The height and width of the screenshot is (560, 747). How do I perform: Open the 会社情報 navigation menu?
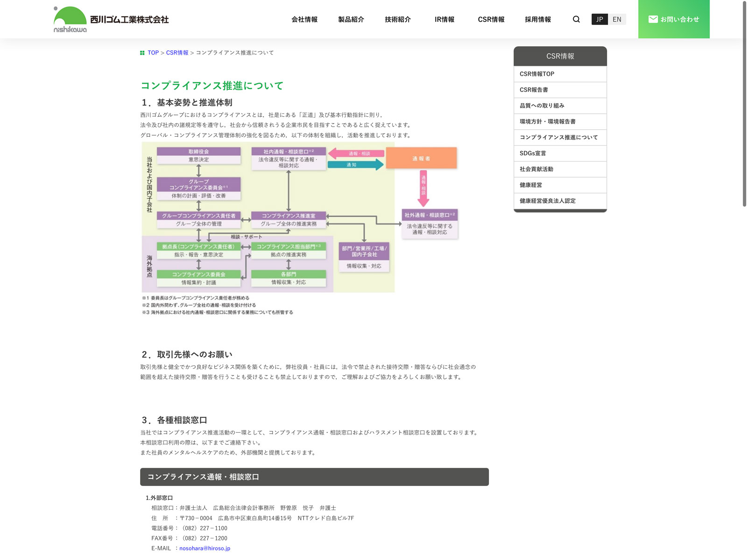click(x=304, y=19)
